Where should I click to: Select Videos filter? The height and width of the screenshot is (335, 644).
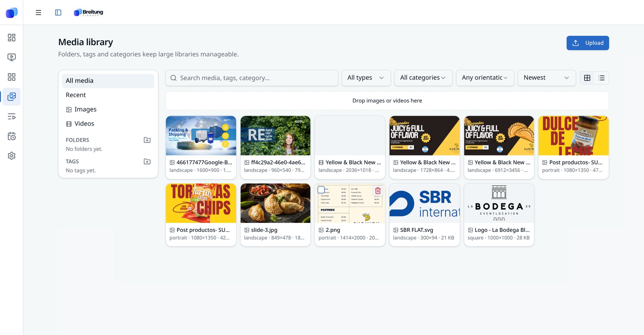[108, 124]
